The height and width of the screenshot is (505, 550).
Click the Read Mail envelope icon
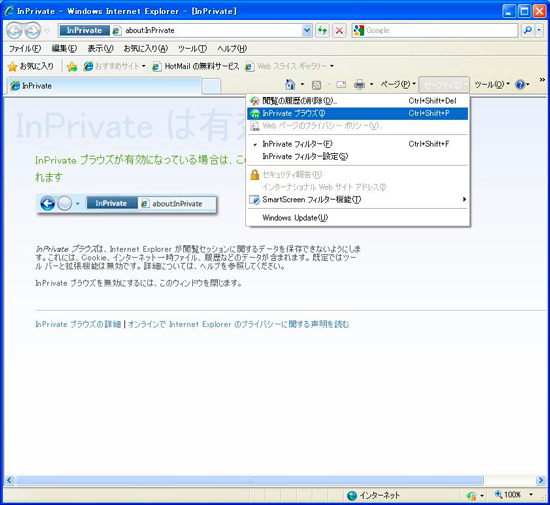pos(341,85)
